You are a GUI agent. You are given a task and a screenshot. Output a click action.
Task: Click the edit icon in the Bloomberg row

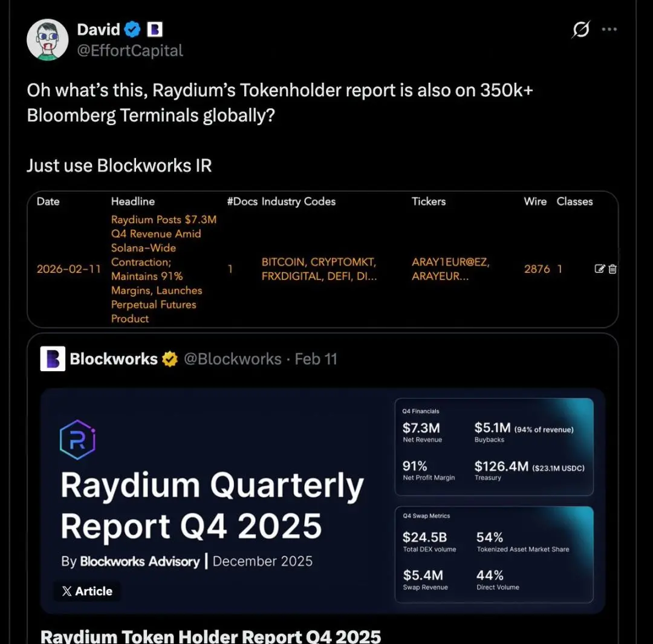click(600, 269)
